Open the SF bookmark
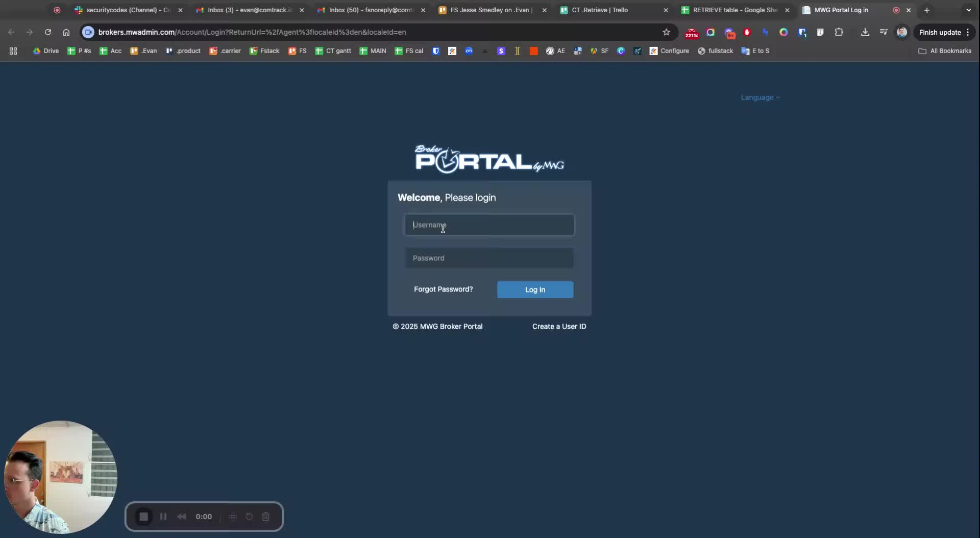The height and width of the screenshot is (538, 980). pyautogui.click(x=599, y=51)
